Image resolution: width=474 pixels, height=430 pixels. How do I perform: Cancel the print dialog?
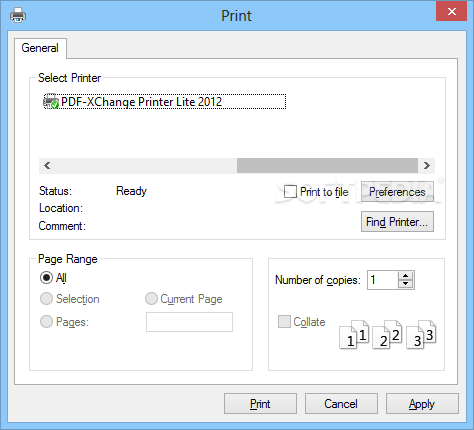[341, 404]
